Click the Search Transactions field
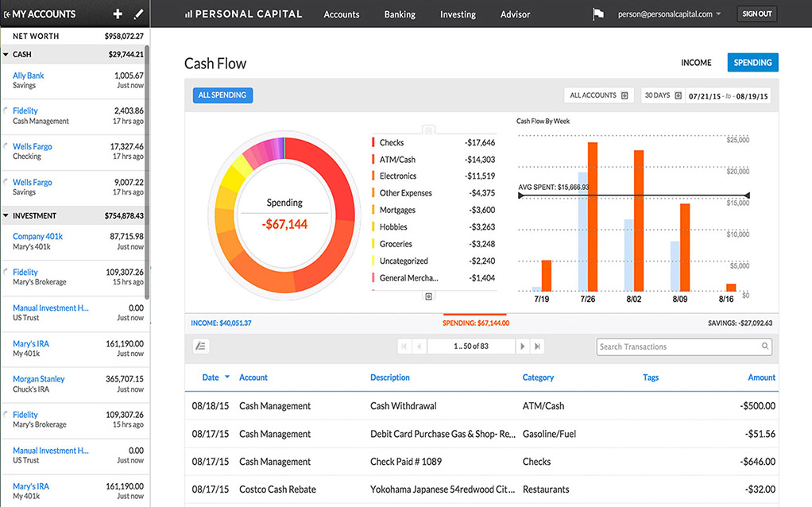812x507 pixels. 679,346
